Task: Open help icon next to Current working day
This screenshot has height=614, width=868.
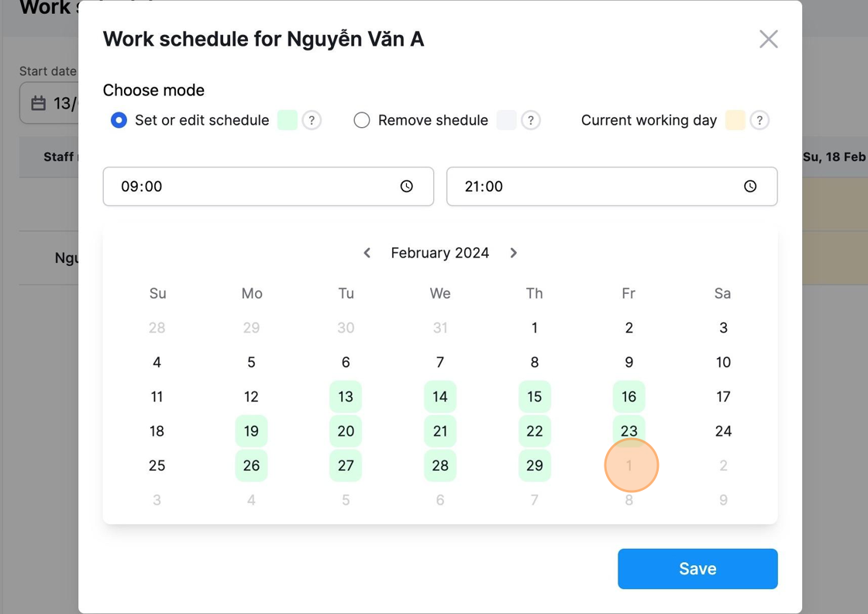Action: pyautogui.click(x=759, y=120)
